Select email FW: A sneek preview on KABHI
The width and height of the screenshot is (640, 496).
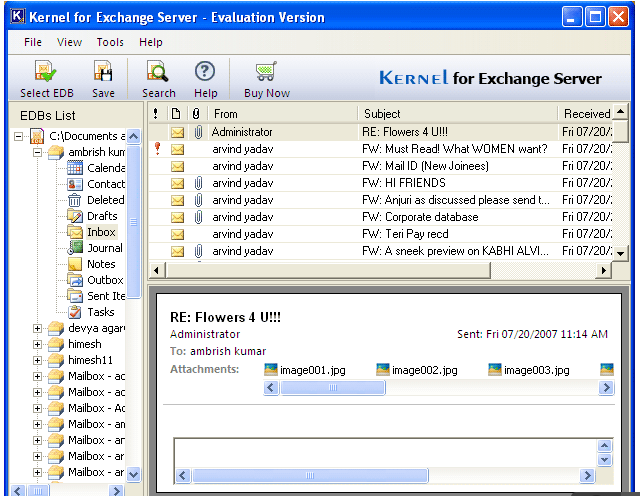(380, 251)
